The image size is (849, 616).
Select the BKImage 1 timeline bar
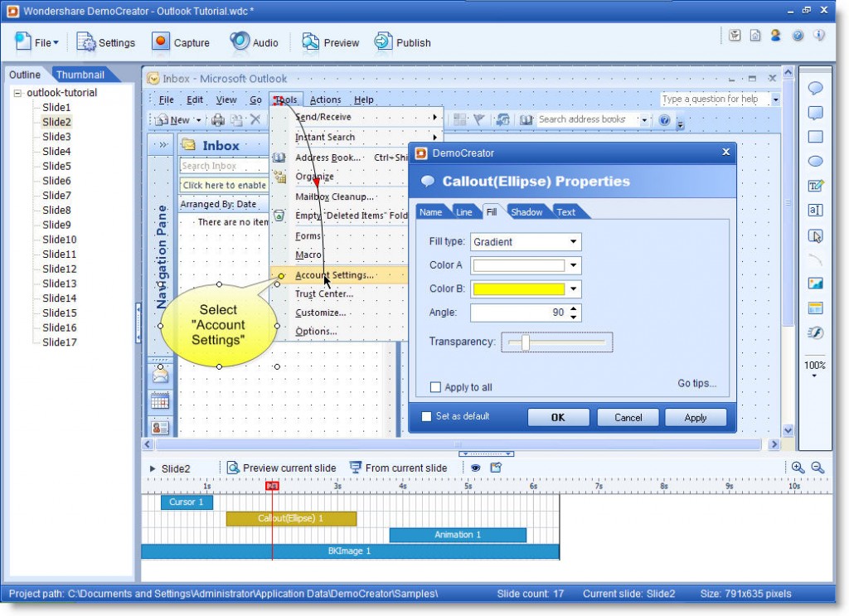click(x=350, y=551)
